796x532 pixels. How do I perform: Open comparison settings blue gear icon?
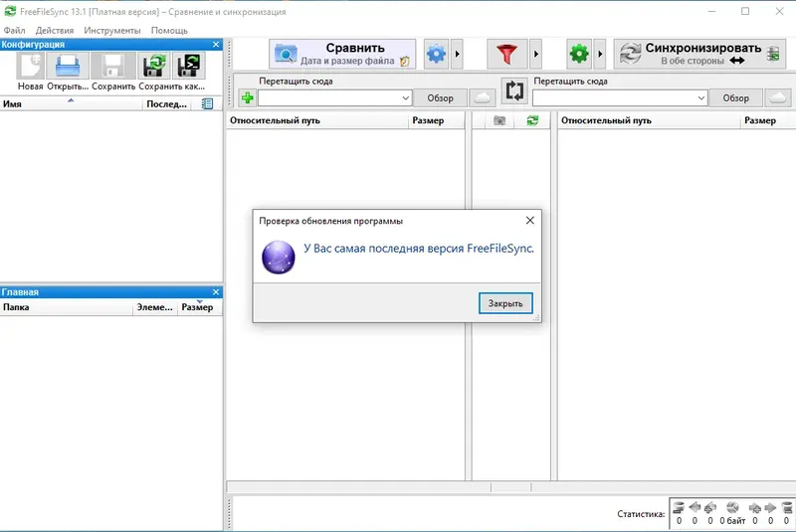pyautogui.click(x=436, y=54)
